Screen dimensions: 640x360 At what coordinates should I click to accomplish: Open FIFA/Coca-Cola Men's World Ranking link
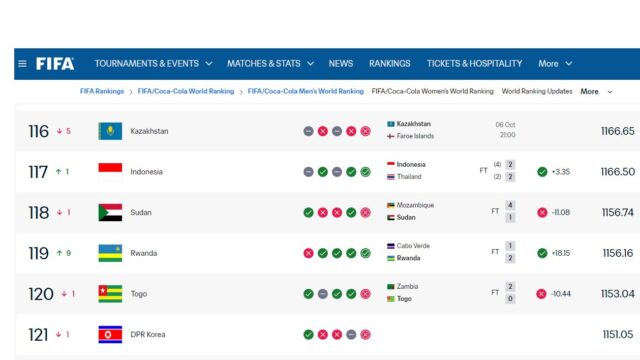point(306,91)
